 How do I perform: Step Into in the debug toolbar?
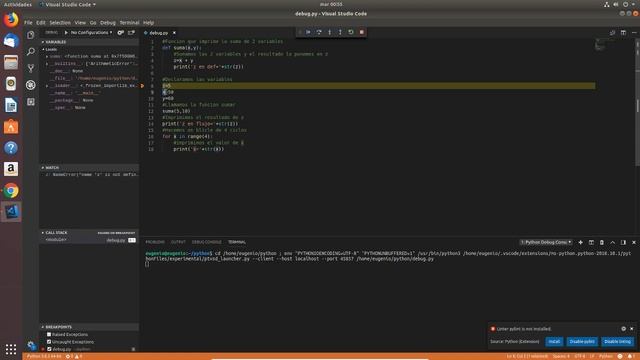pyautogui.click(x=330, y=32)
